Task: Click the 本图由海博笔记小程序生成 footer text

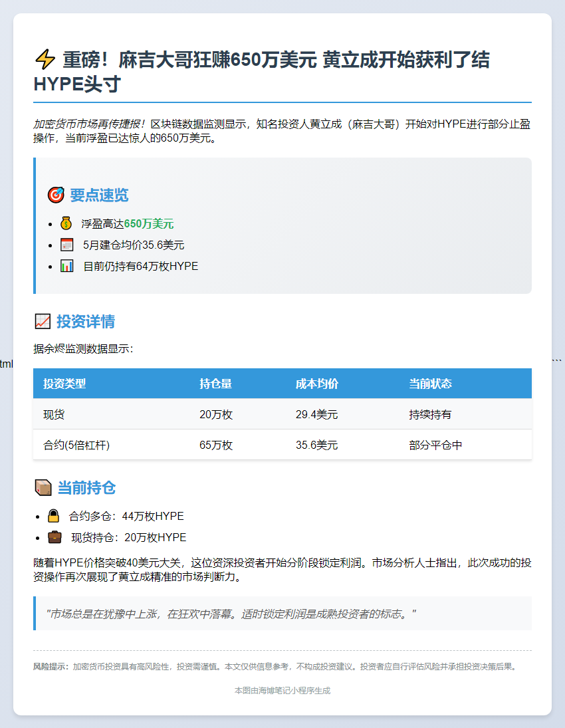Action: [x=282, y=690]
